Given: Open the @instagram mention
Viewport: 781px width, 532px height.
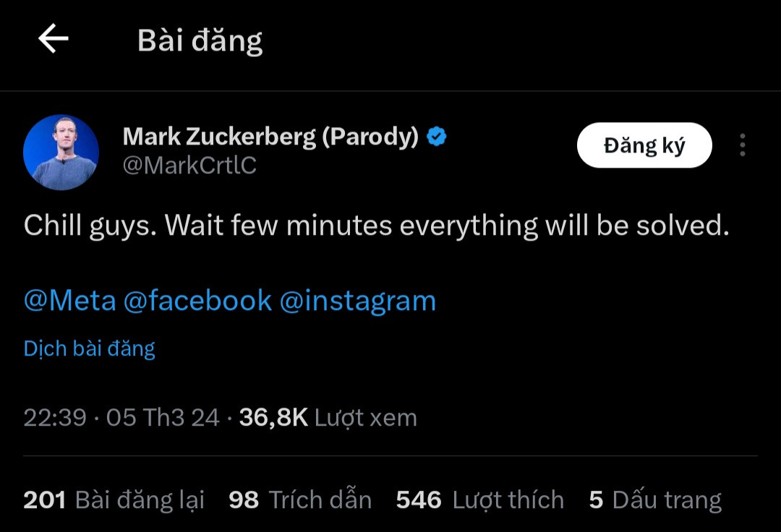Looking at the screenshot, I should (357, 301).
